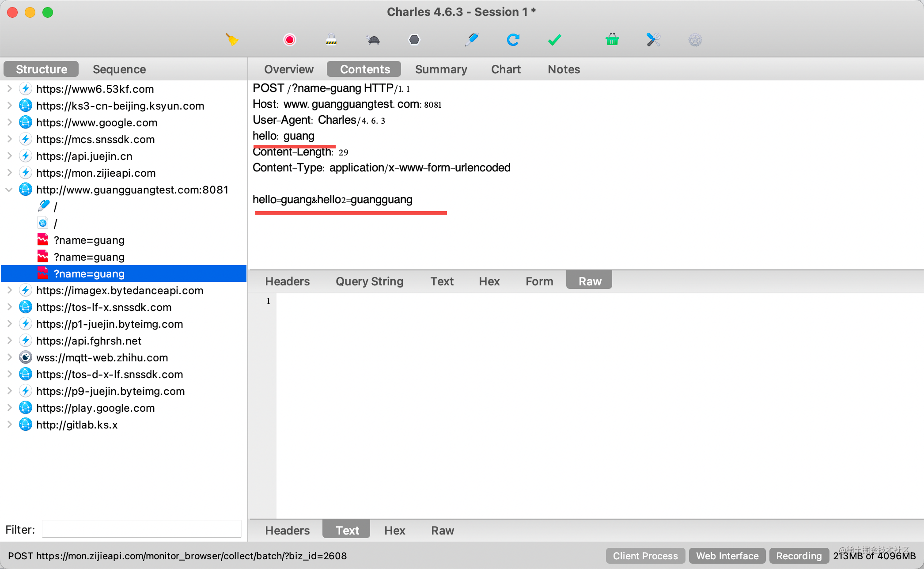Click the Recording status button
The height and width of the screenshot is (569, 924).
[799, 556]
